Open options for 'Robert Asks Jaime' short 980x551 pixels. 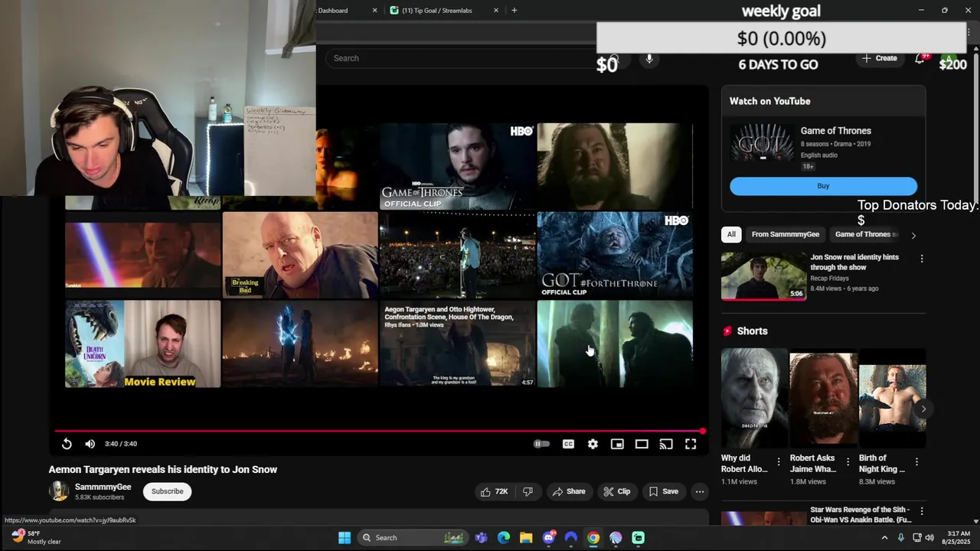[848, 461]
